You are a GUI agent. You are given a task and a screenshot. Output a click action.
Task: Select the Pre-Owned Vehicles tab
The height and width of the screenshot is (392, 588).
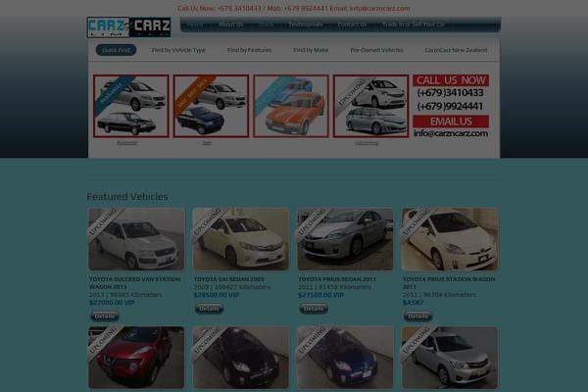[x=377, y=50]
